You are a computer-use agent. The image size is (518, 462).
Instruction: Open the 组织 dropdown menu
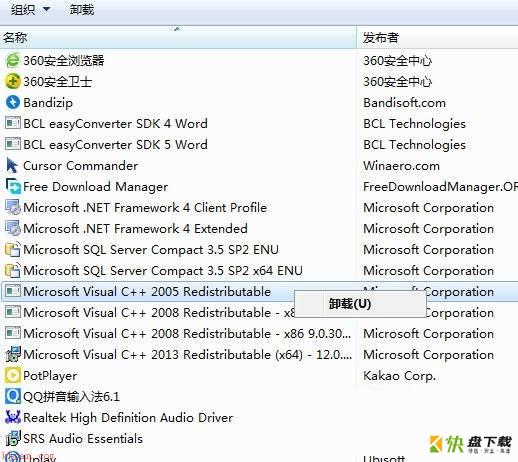(30, 9)
